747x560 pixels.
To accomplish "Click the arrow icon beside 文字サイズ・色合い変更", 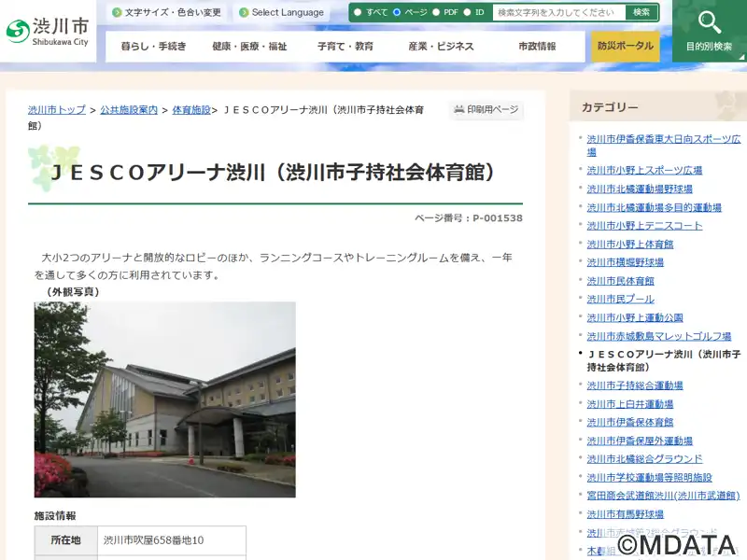I will click(117, 13).
